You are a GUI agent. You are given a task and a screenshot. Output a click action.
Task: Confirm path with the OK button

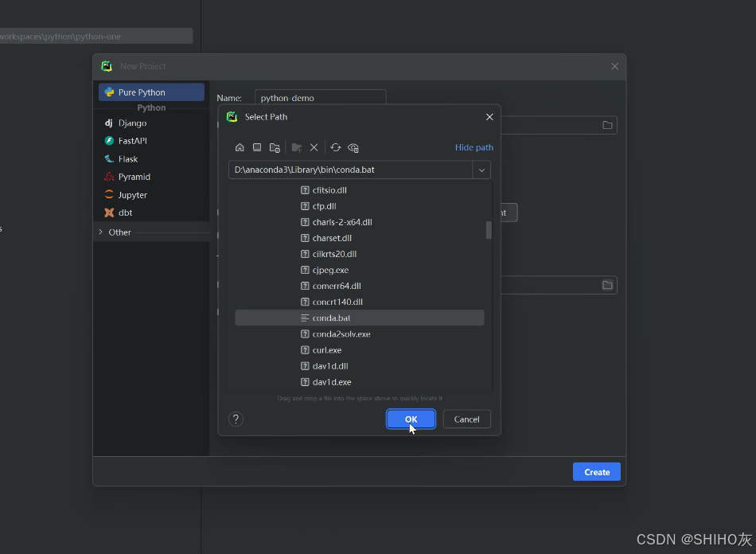pos(411,419)
